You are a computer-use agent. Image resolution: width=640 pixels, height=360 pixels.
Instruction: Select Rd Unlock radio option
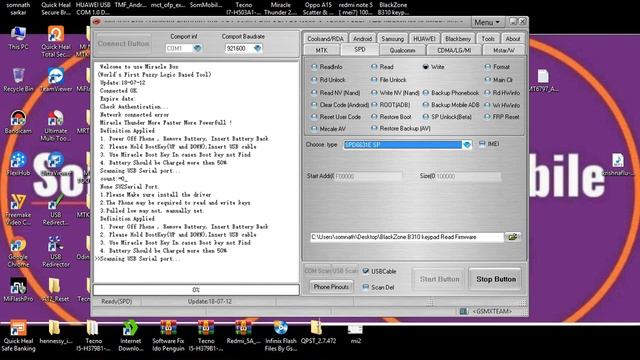pos(314,80)
